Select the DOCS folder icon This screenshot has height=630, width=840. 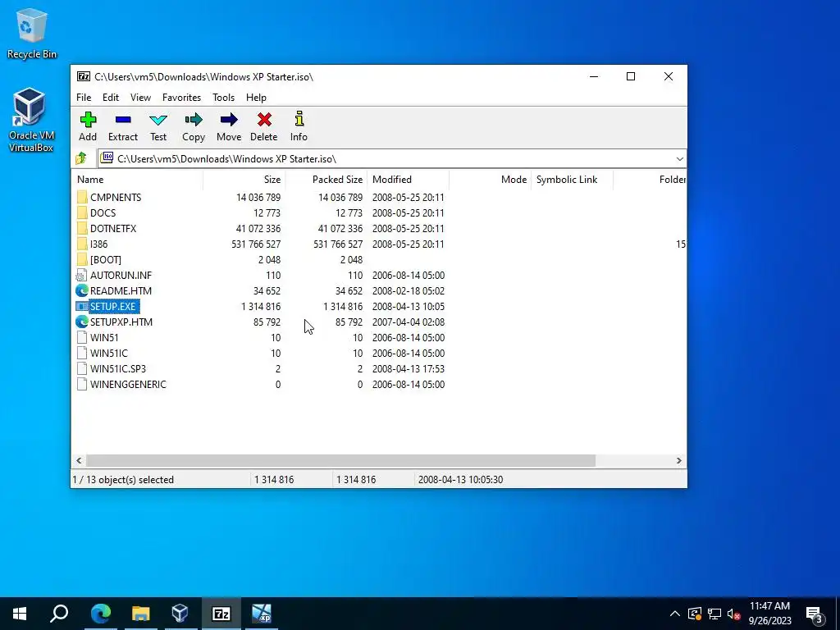point(82,212)
